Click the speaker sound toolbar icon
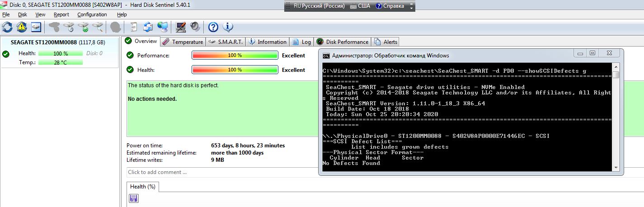Viewport: 644px width, 207px height. click(195, 27)
